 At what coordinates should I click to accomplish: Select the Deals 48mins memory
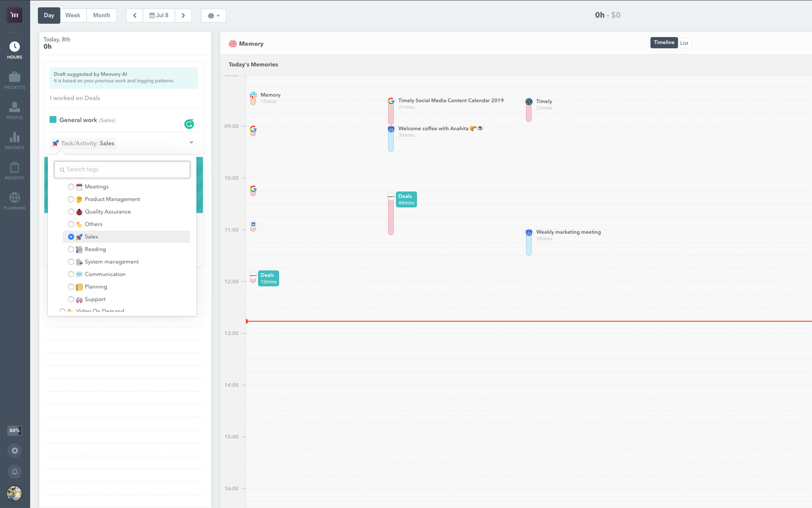coord(406,200)
